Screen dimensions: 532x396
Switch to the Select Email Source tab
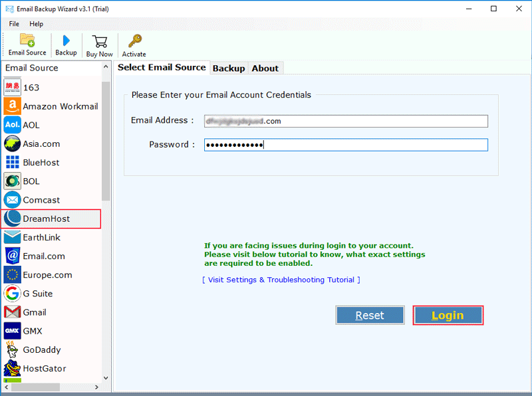tap(162, 68)
